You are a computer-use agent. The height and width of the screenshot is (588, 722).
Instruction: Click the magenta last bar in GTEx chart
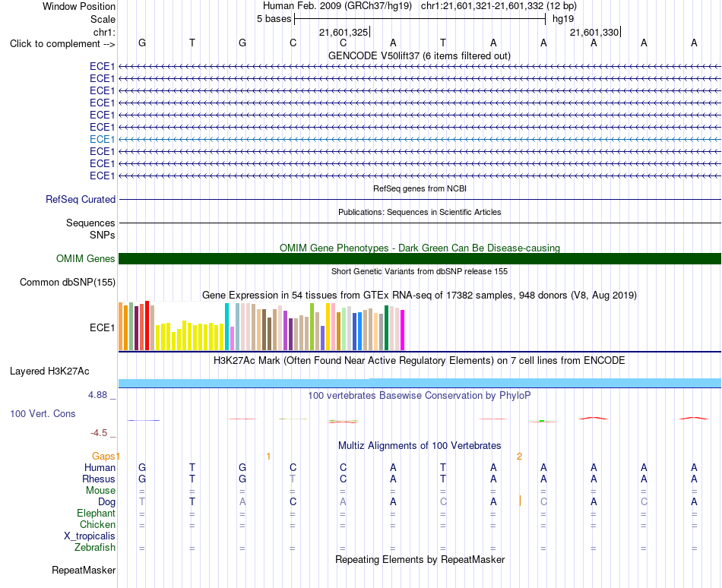click(x=403, y=330)
